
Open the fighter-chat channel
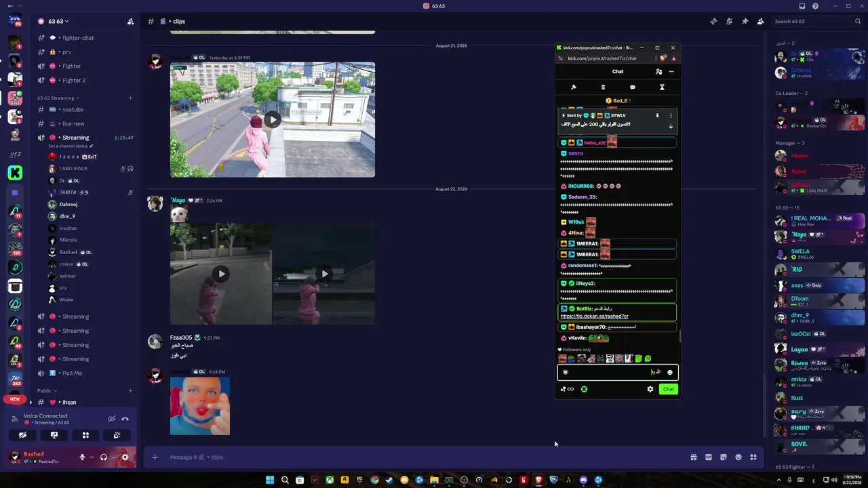coord(85,38)
